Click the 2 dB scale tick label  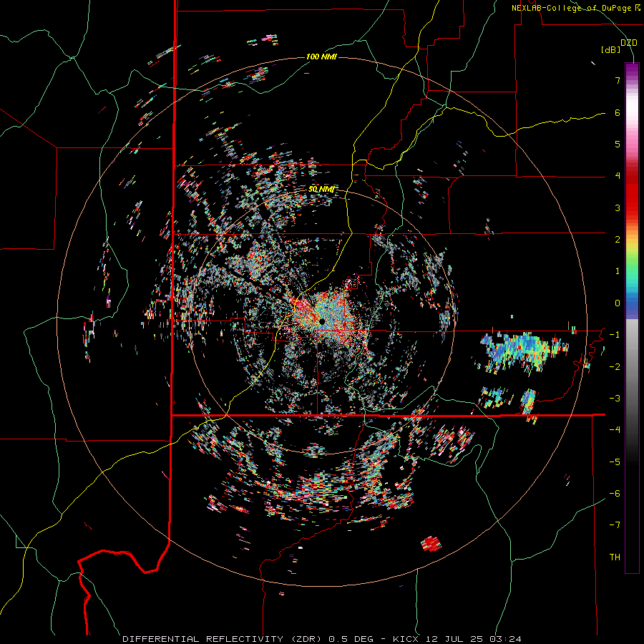point(618,240)
